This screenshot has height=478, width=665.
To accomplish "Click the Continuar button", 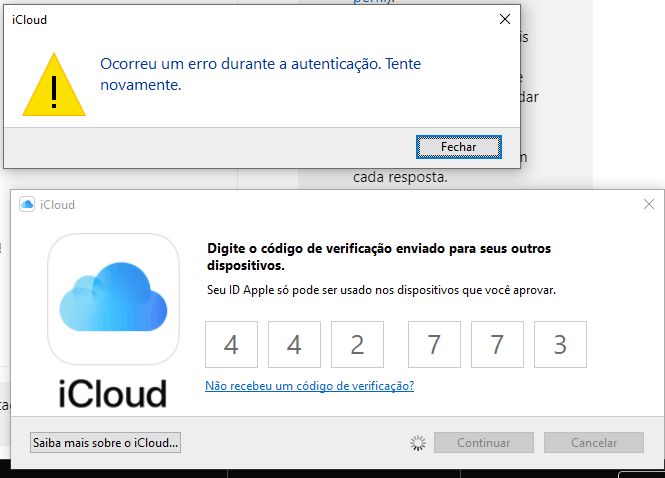I will point(483,443).
